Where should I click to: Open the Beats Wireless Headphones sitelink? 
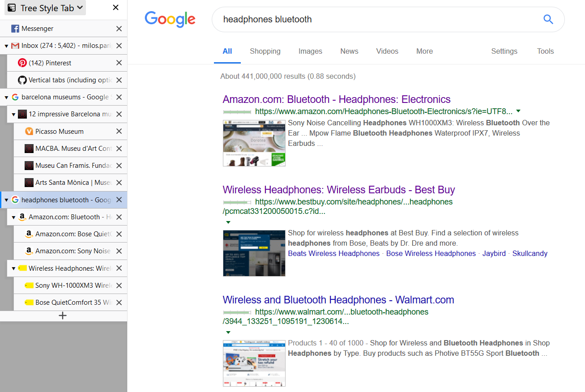point(333,253)
